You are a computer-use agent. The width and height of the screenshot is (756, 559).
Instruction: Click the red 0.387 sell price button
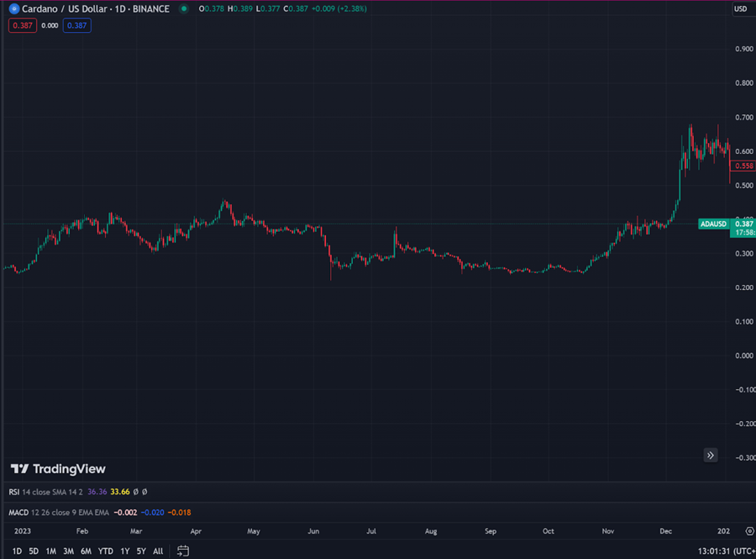(23, 25)
